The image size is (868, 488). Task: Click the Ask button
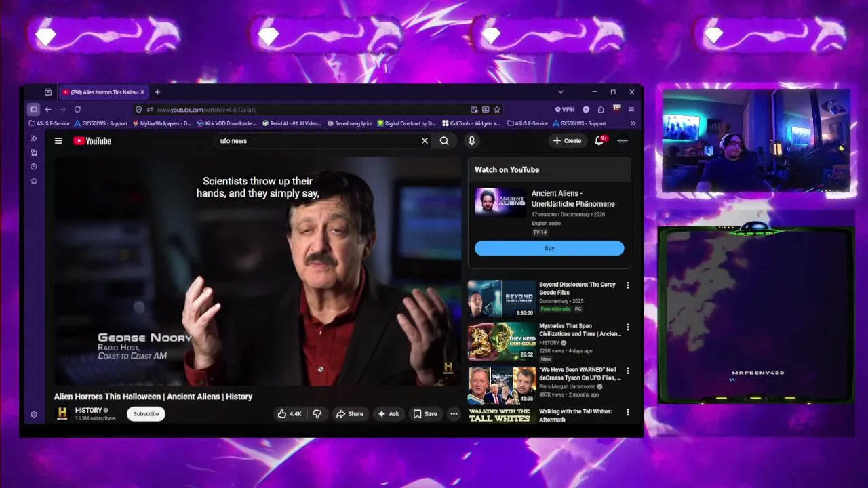coord(389,413)
